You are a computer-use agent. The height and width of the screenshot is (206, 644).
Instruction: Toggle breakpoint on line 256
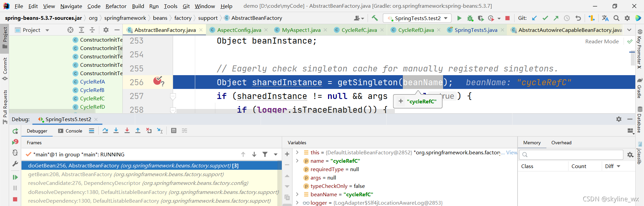(158, 81)
